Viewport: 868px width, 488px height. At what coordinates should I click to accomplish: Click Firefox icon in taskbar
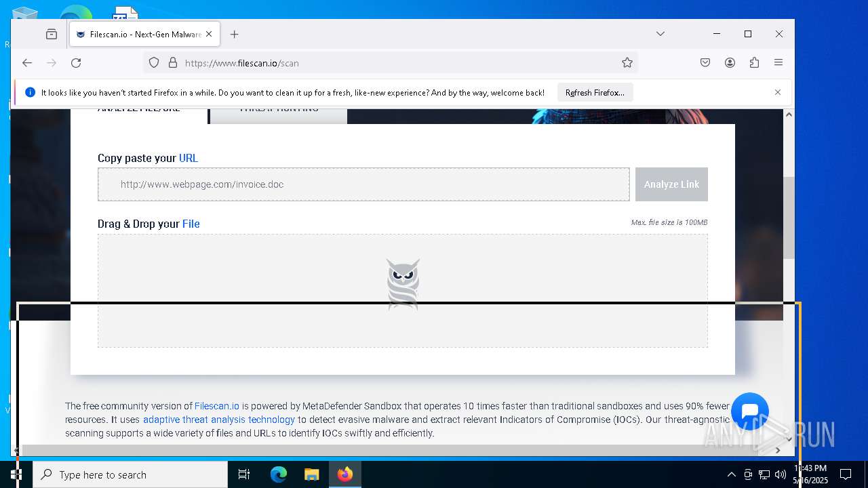pyautogui.click(x=345, y=474)
